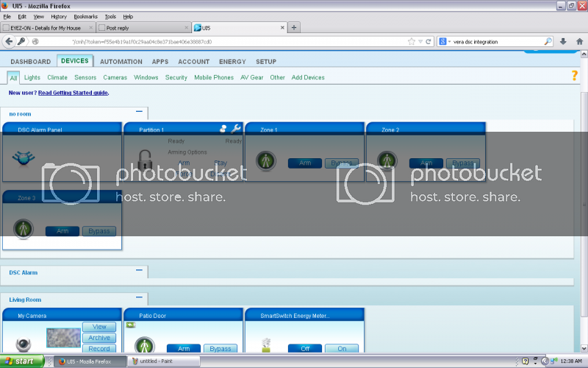Image resolution: width=588 pixels, height=368 pixels.
Task: Click the key site identity icon
Action: pos(21,41)
